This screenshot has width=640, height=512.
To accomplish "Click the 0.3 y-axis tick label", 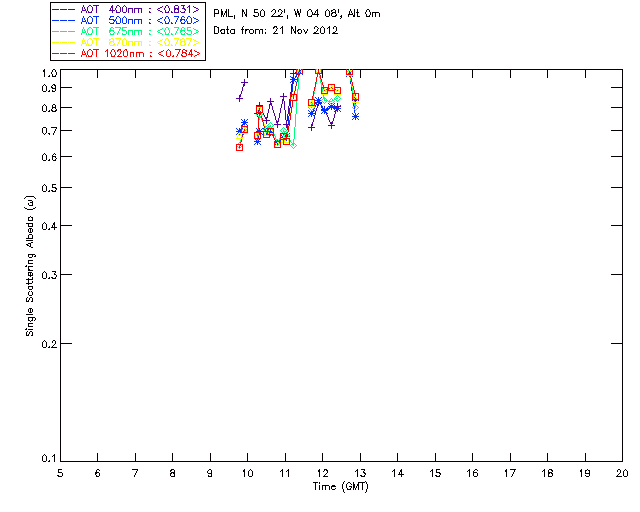I will (x=49, y=276).
